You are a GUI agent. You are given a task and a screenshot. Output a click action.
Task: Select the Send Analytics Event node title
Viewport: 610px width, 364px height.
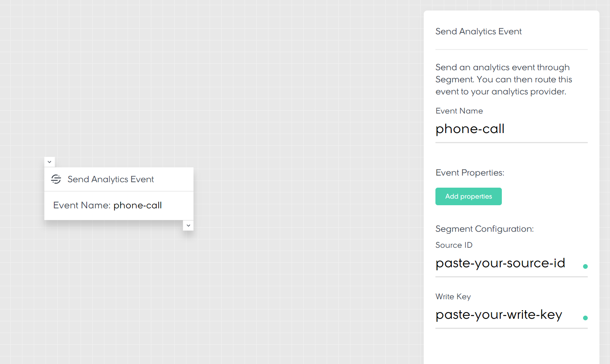(111, 179)
